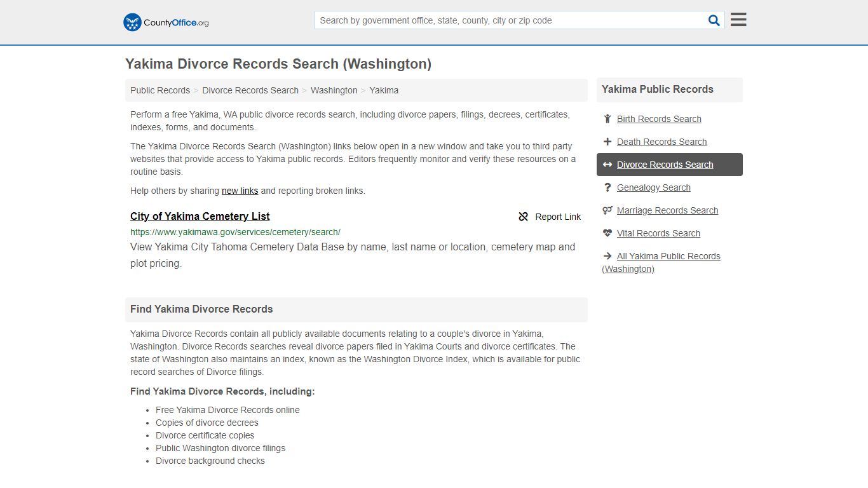Image resolution: width=868 pixels, height=488 pixels.
Task: Open the CountyOffice.org logo home link
Action: tap(166, 22)
